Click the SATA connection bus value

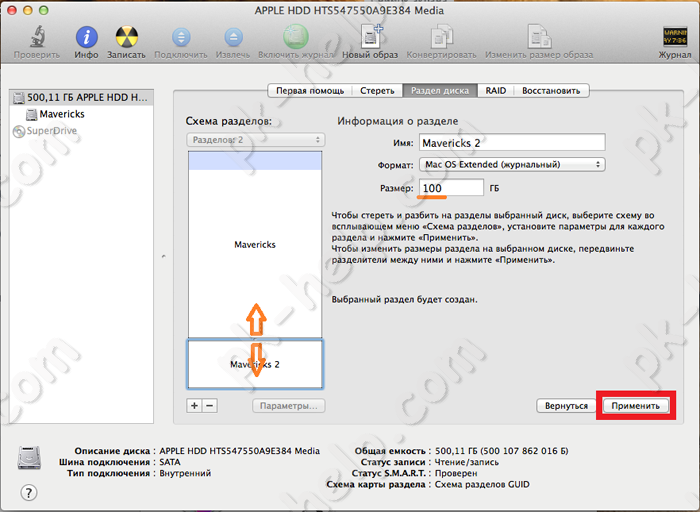[170, 462]
